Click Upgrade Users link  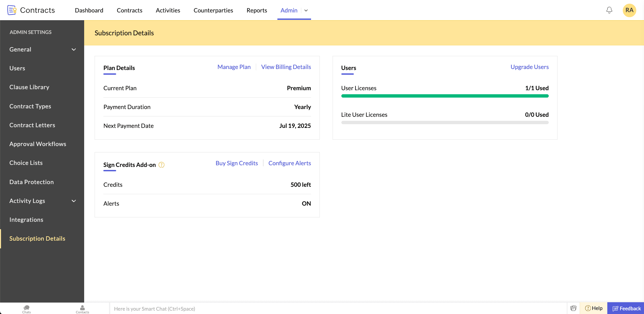click(x=529, y=67)
